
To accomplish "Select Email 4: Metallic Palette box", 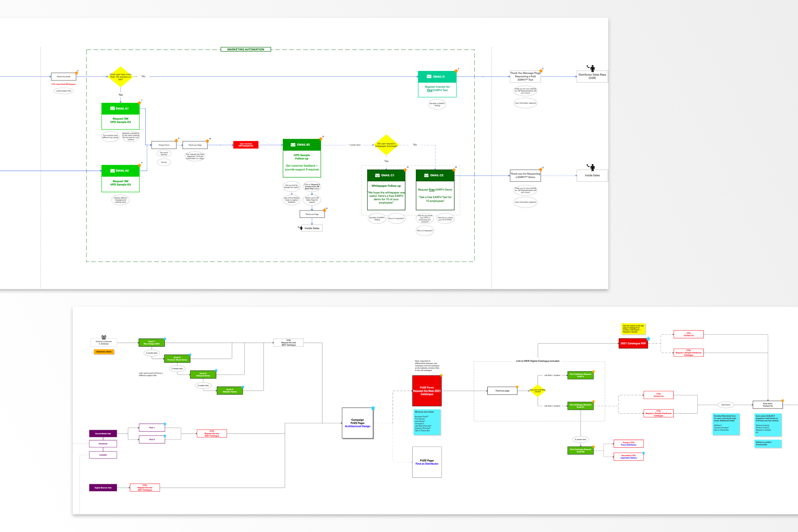I will pyautogui.click(x=230, y=391).
